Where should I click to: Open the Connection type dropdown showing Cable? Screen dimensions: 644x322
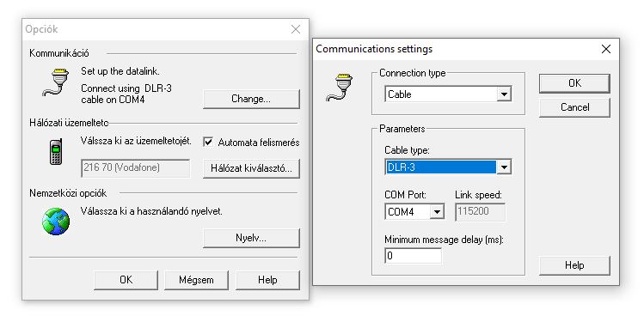click(x=448, y=94)
